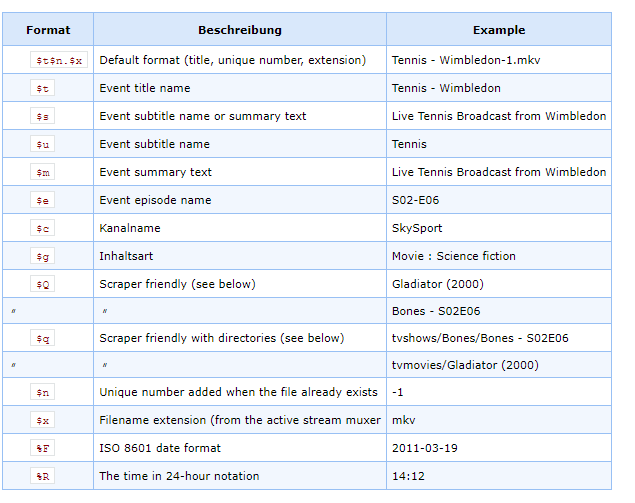The image size is (635, 503).
Task: Click example time '14:12'
Action: coord(408,475)
